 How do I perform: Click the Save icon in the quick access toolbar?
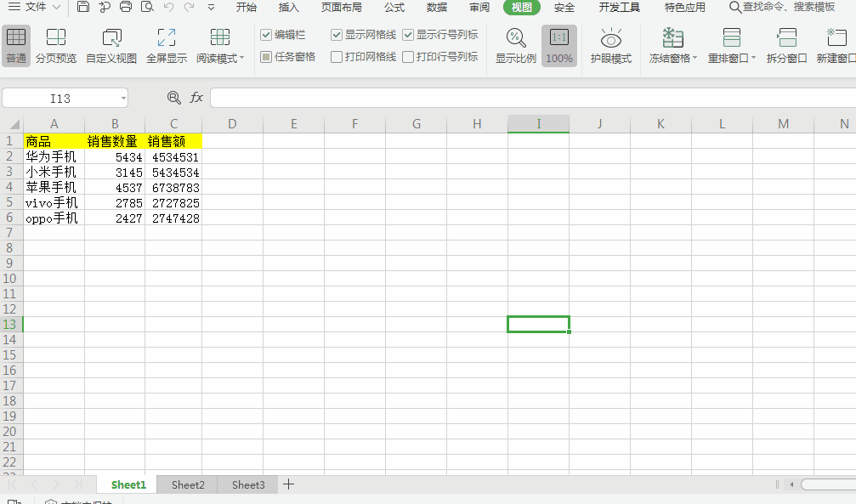pos(83,7)
